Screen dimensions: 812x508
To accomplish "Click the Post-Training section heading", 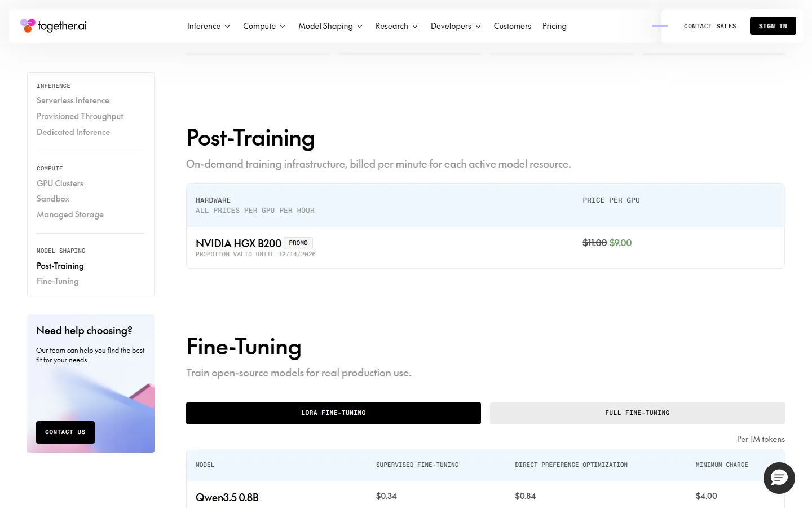I will tap(250, 138).
